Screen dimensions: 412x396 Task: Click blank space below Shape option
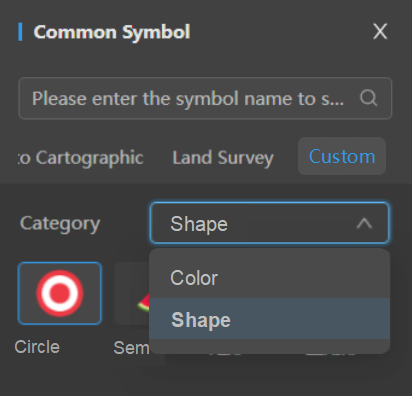click(269, 346)
